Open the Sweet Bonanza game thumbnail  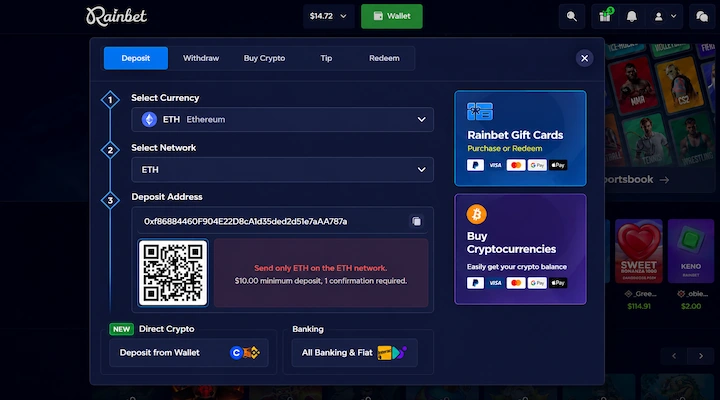[639, 251]
